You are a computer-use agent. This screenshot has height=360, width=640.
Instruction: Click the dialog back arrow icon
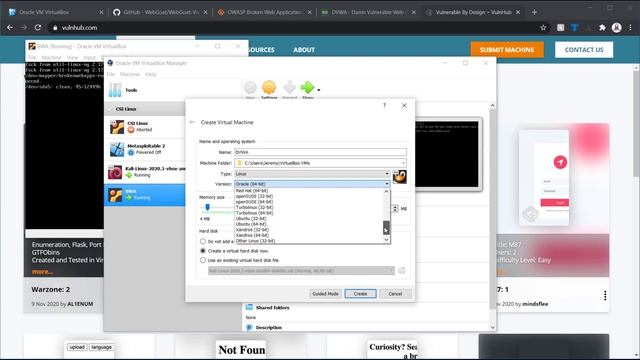pyautogui.click(x=192, y=122)
